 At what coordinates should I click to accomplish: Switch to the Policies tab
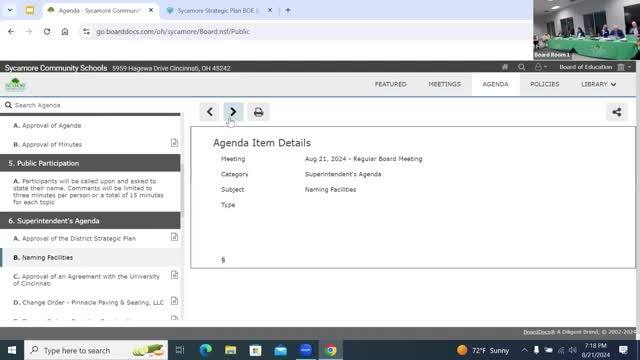click(x=544, y=84)
